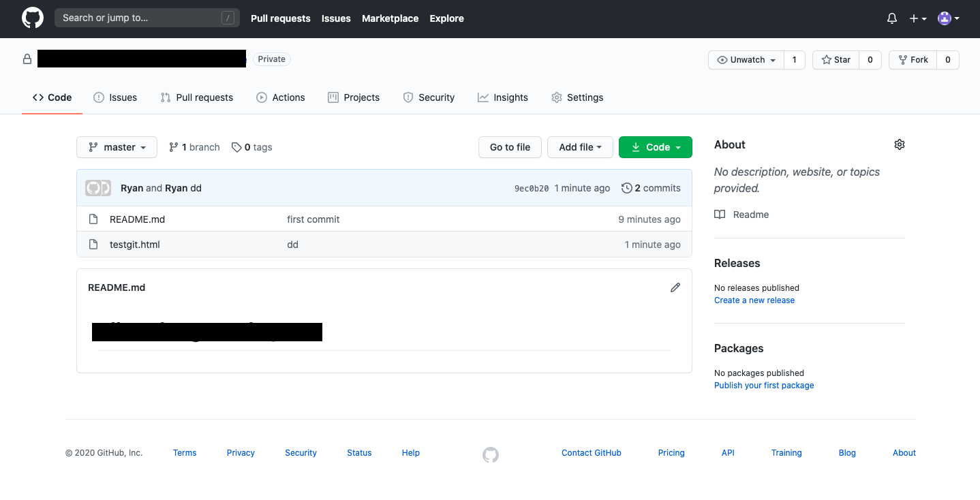980x500 pixels.
Task: Switch to the repository Issues tab
Action: click(x=115, y=97)
